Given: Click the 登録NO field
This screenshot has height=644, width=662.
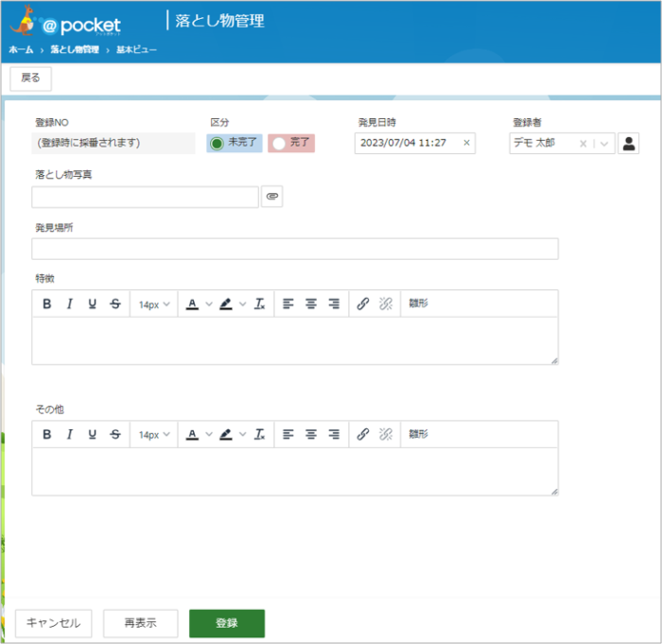Looking at the screenshot, I should [113, 143].
